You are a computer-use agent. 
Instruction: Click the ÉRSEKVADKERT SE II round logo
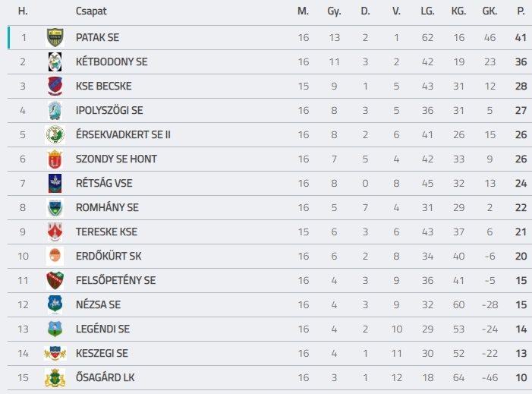pyautogui.click(x=55, y=134)
